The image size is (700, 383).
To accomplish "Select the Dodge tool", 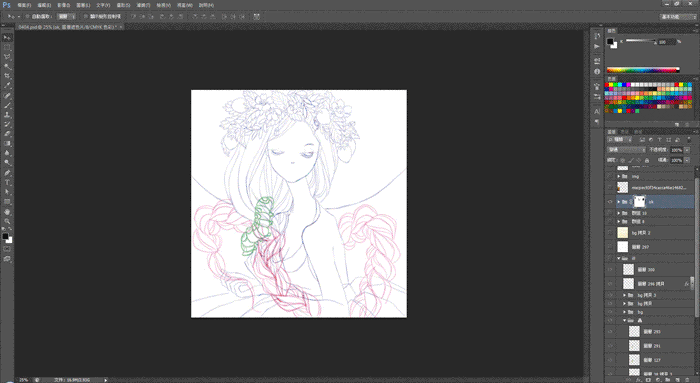I will 7,162.
